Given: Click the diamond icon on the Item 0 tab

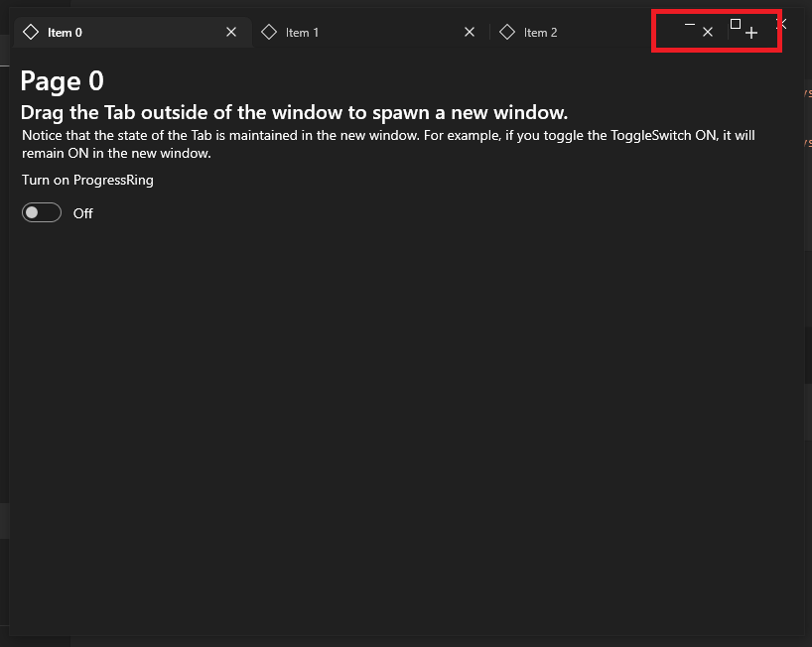Looking at the screenshot, I should (31, 32).
